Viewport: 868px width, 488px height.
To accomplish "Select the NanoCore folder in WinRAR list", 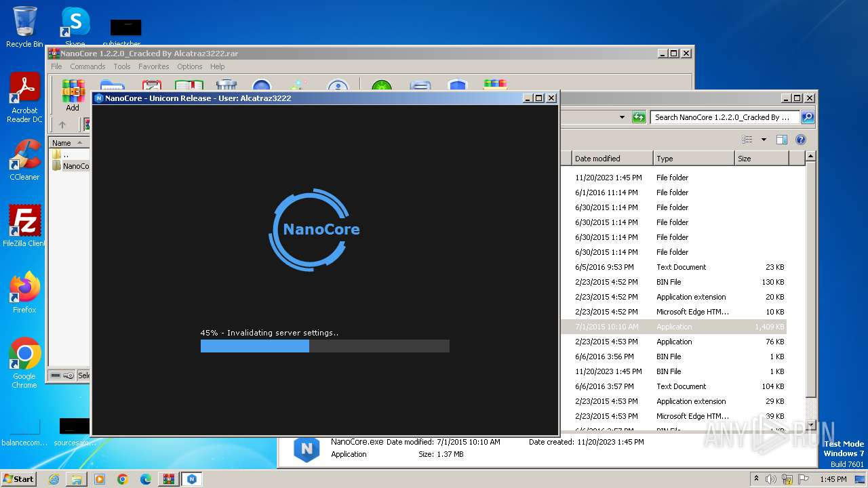I will point(71,166).
